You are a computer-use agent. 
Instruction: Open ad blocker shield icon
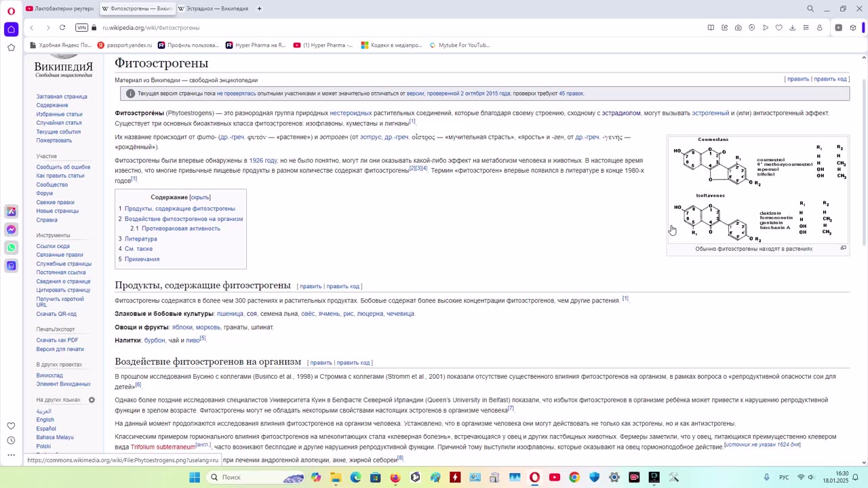751,28
